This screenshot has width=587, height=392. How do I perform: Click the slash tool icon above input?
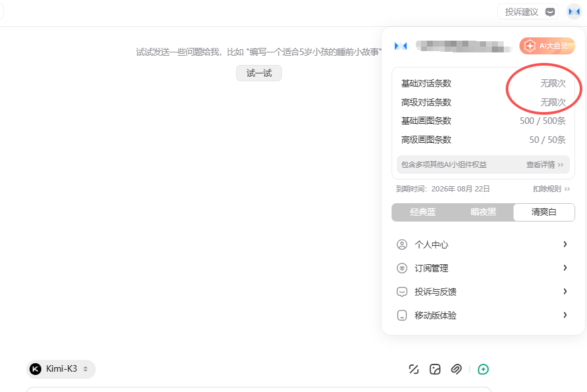coord(414,369)
